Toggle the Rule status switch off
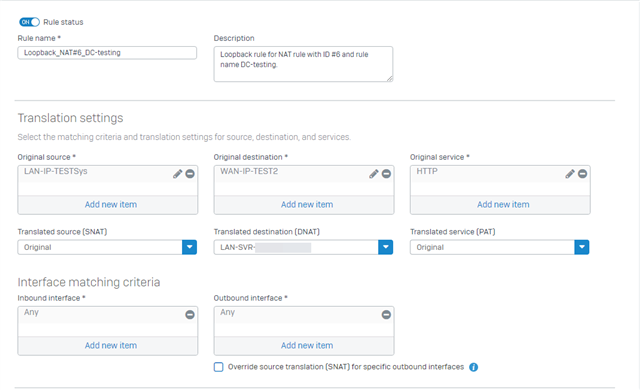Viewport: 640px width, 390px height. [x=29, y=22]
